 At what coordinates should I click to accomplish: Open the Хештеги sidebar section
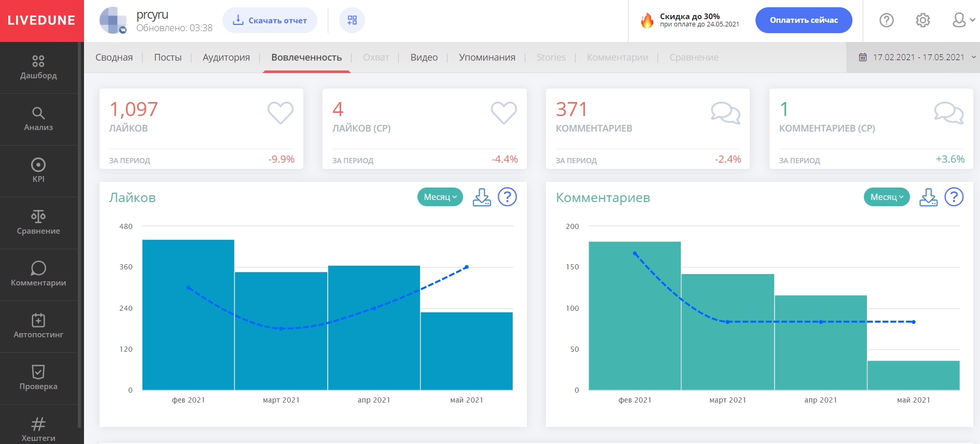pyautogui.click(x=38, y=429)
